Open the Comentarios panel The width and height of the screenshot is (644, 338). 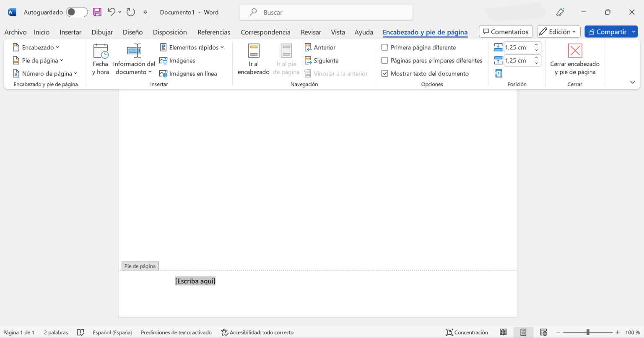pos(505,31)
